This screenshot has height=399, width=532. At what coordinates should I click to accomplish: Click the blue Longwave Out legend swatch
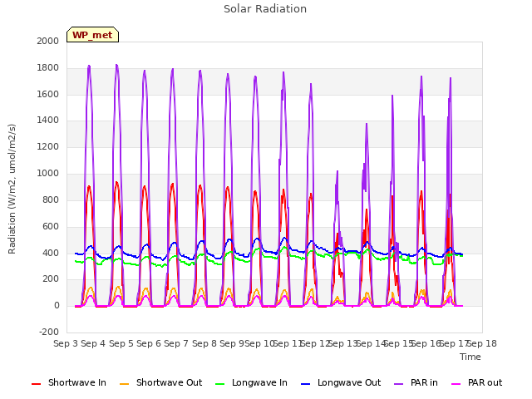tap(305, 384)
